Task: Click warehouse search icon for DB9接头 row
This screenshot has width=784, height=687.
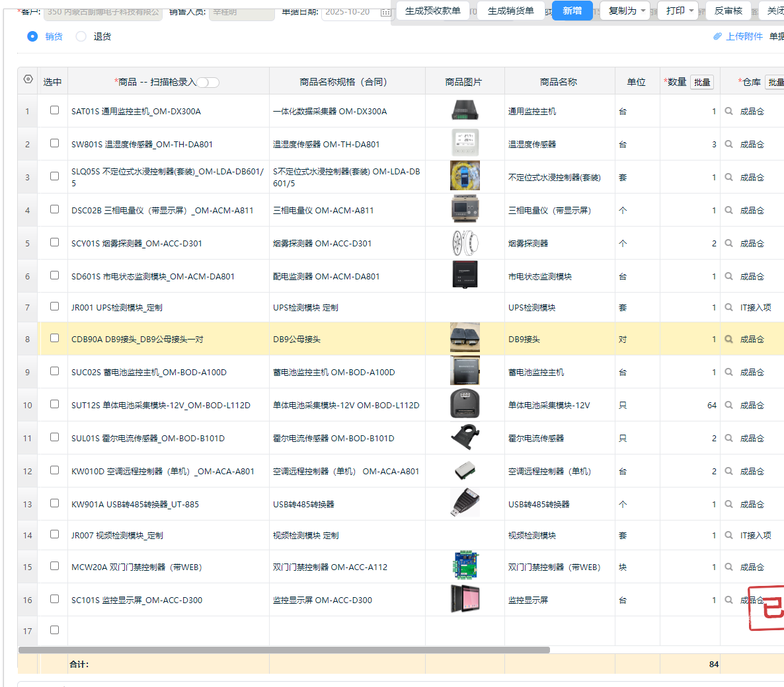Action: 728,340
